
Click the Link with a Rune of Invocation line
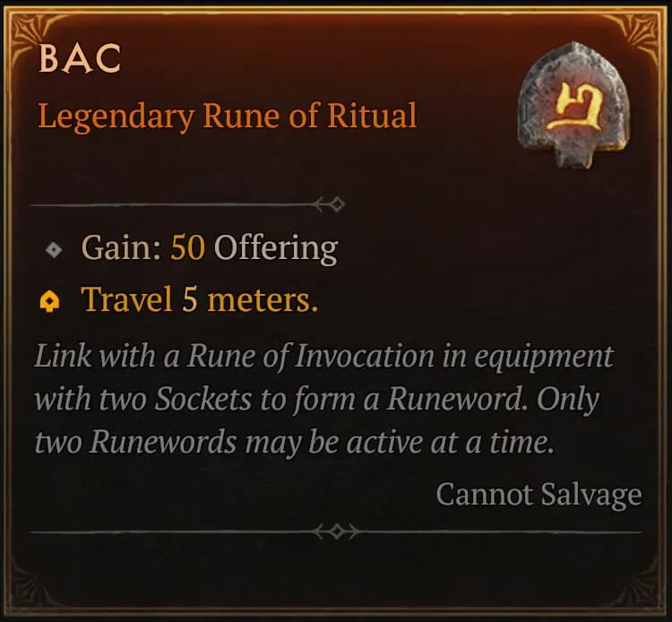(x=324, y=357)
